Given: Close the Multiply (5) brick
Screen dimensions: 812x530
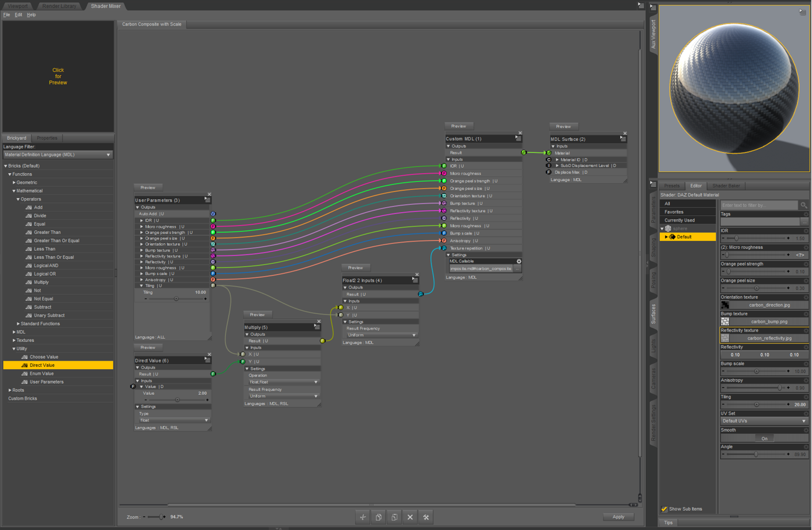Looking at the screenshot, I should 319,321.
